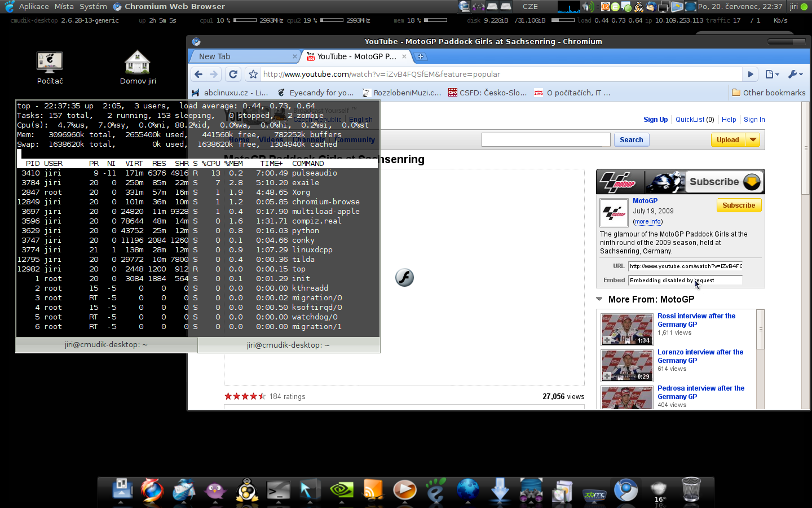This screenshot has height=508, width=812.
Task: Open NVIDIA settings from the dock
Action: coord(342,491)
